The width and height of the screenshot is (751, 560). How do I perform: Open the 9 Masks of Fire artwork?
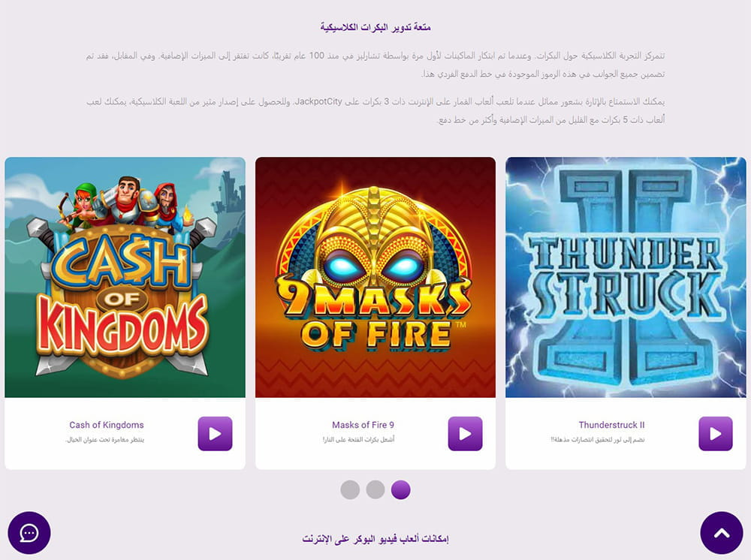(375, 277)
